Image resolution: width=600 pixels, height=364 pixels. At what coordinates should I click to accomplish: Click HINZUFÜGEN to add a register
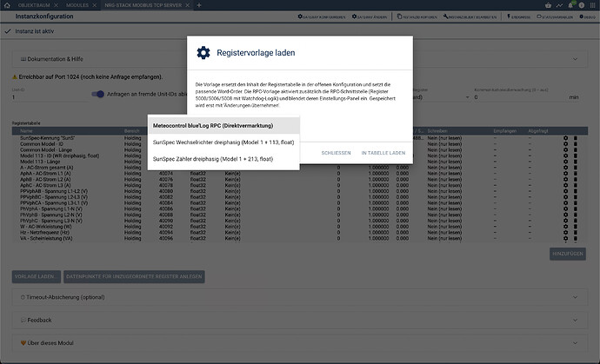568,254
